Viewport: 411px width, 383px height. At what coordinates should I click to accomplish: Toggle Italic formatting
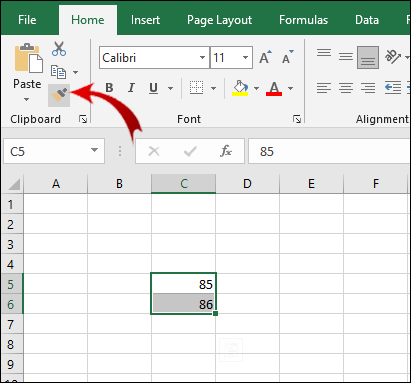[131, 88]
